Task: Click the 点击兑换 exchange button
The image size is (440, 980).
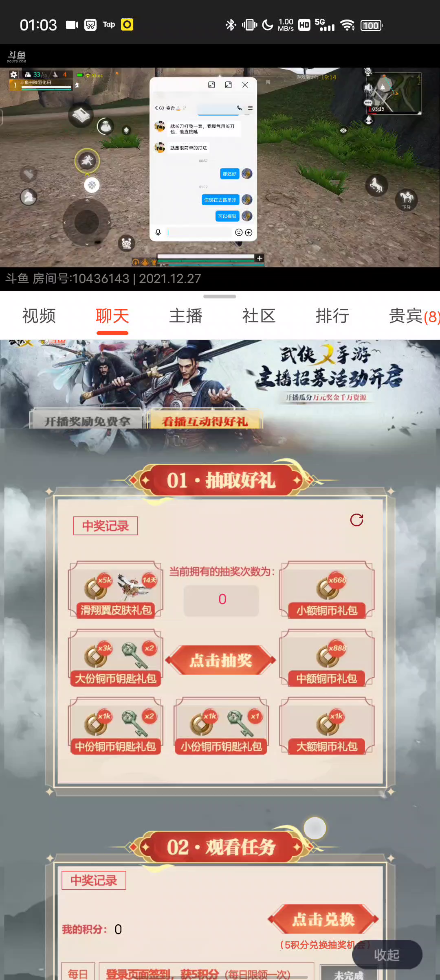Action: 323,919
